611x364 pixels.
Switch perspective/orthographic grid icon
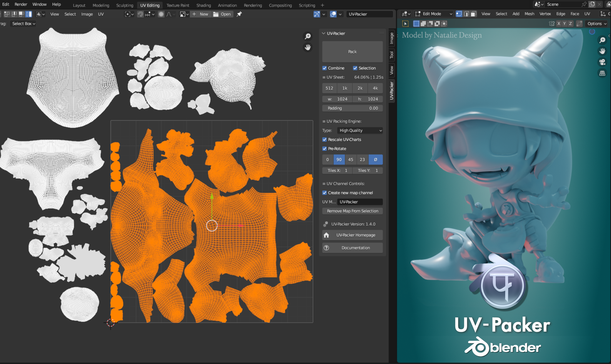[602, 73]
